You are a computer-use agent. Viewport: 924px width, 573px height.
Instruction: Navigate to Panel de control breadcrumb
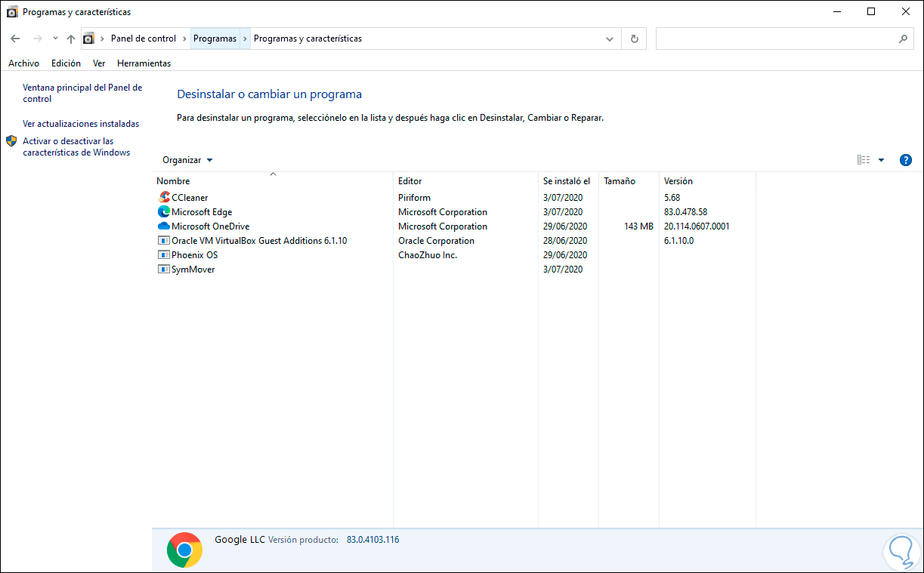(144, 39)
